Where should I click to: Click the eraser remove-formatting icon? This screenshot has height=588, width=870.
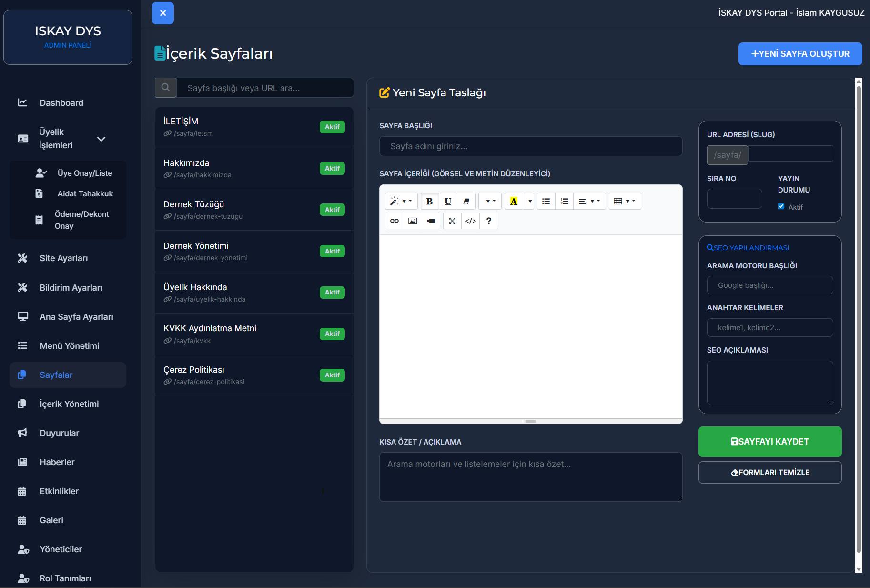[x=466, y=202]
